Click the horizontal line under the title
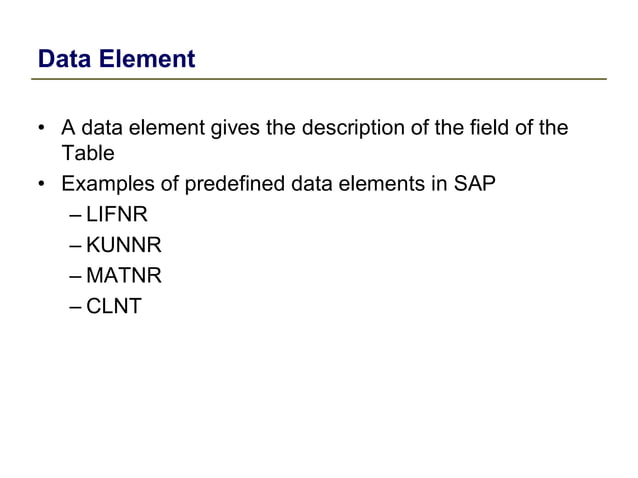 [x=320, y=78]
